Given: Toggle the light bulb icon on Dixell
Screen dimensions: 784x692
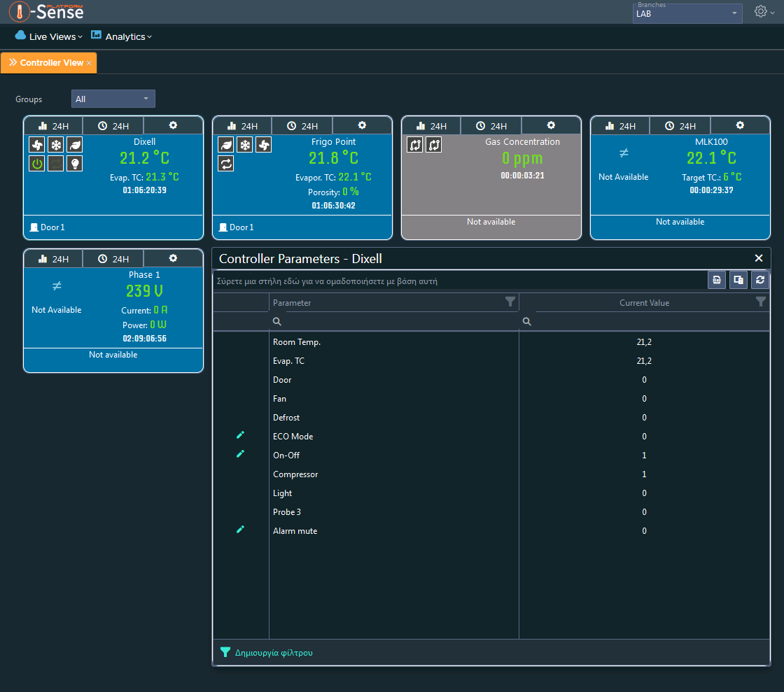Looking at the screenshot, I should pos(74,164).
